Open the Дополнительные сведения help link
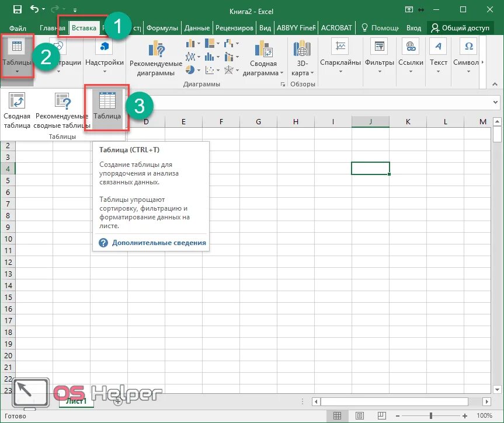This screenshot has width=504, height=423. (x=159, y=243)
